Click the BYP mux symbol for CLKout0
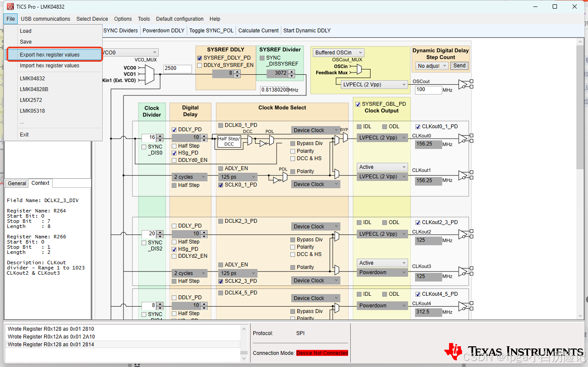Image resolution: width=588 pixels, height=367 pixels. [345, 137]
